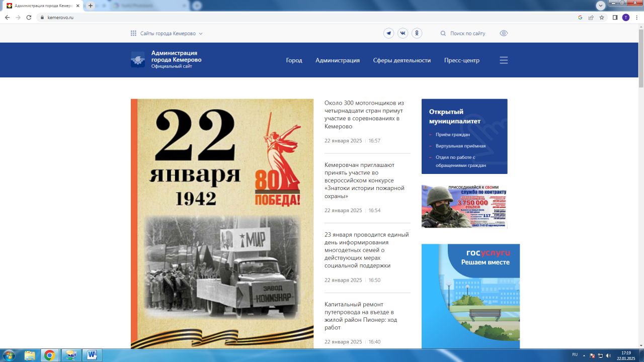
Task: Click the Приём граждан link
Action: click(x=453, y=135)
